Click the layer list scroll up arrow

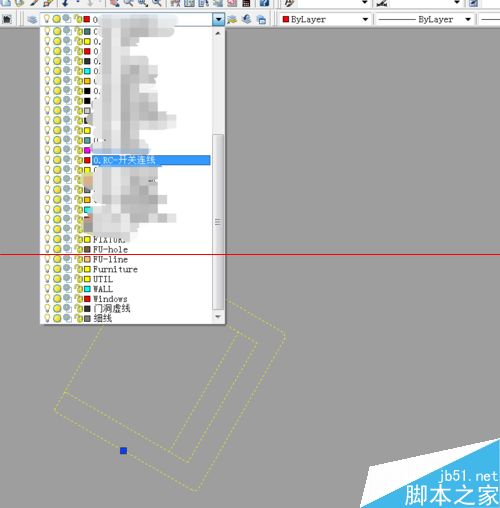coord(218,33)
